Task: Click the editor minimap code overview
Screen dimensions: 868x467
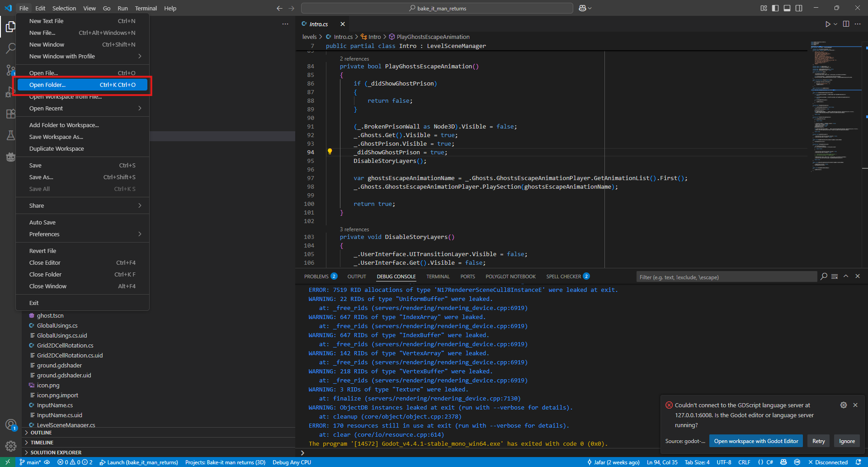Action: pyautogui.click(x=836, y=106)
